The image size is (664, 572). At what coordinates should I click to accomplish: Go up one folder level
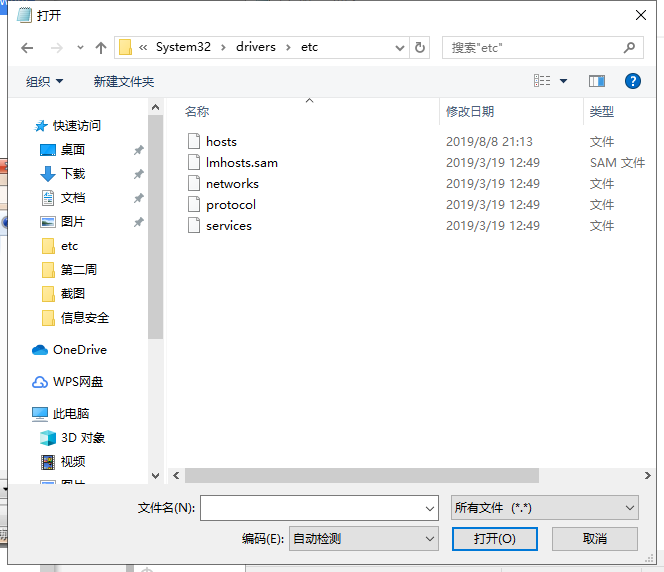pyautogui.click(x=101, y=48)
